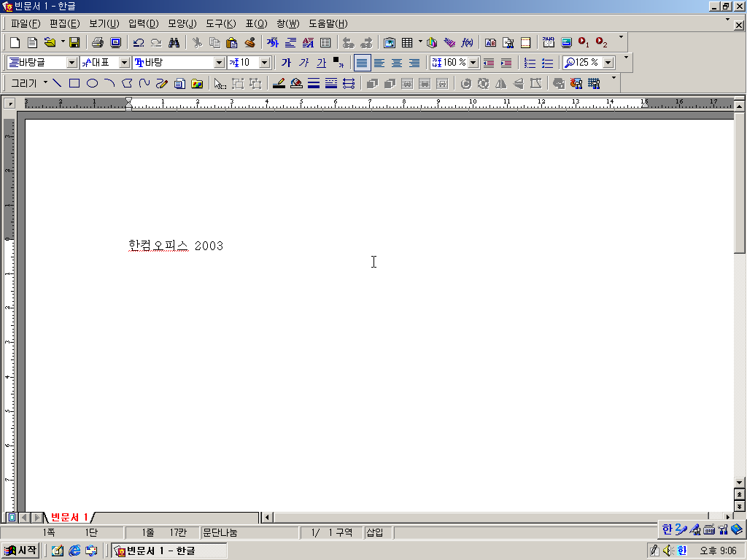Launch Internet Explorer from quick launch

pyautogui.click(x=74, y=551)
